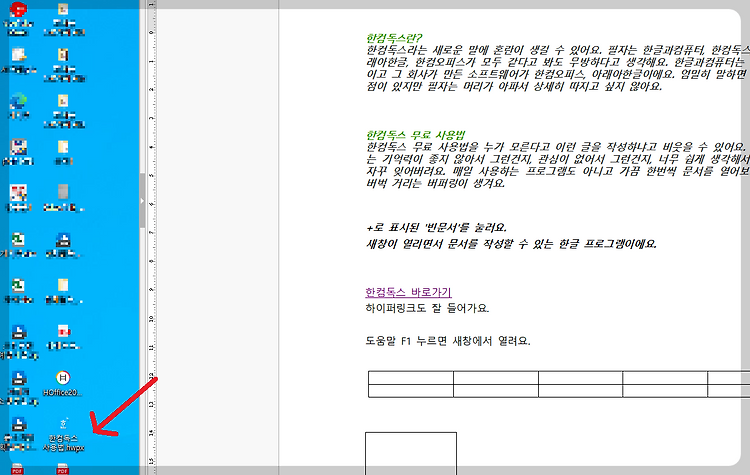Click the line starting 자꾸 잊어버려요. 매일 사용하는

click(x=558, y=171)
